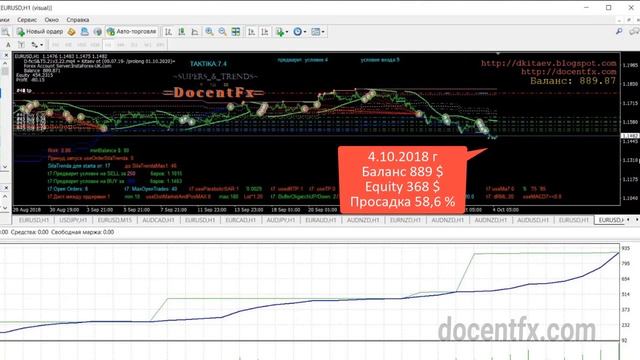Switch to the AUDUSD,H1 chart tab
Image resolution: width=640 pixels, height=360 pixels.
(x=533, y=220)
